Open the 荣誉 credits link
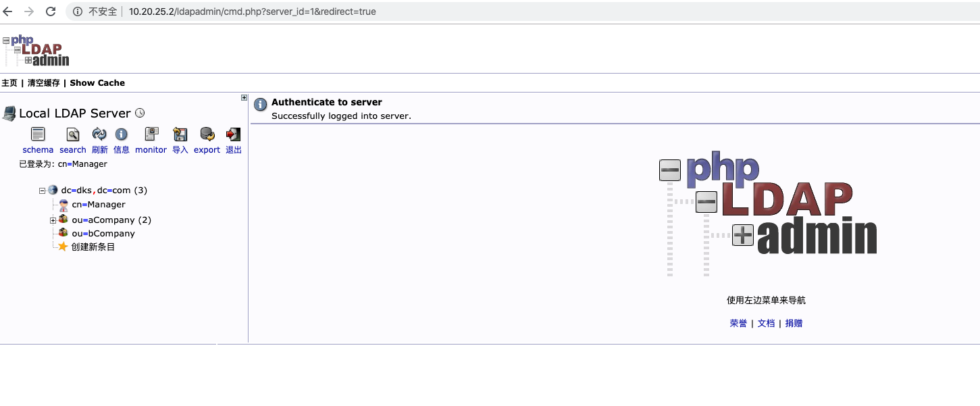Image resolution: width=980 pixels, height=406 pixels. (x=738, y=324)
